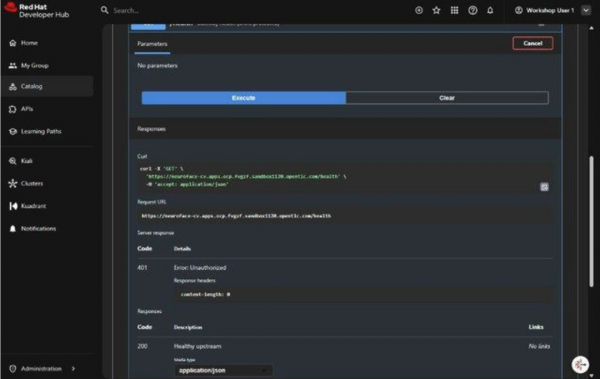Click the My Group people icon
The image size is (600, 379).
tap(13, 65)
